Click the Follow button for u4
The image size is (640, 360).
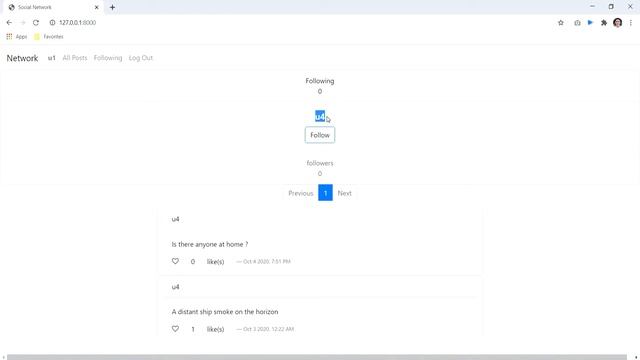tap(320, 135)
